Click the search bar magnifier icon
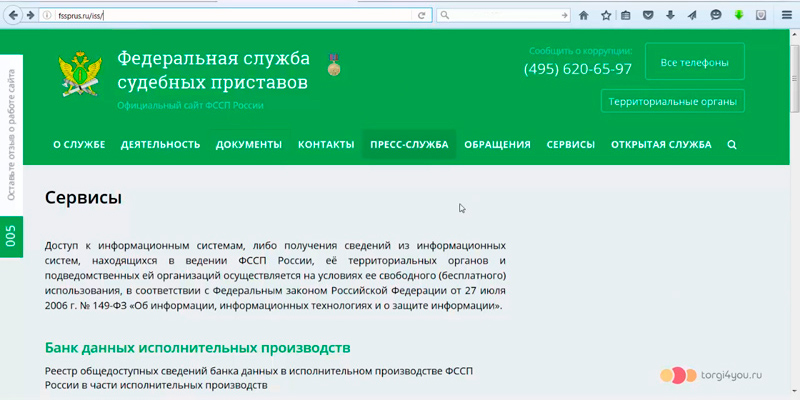Image resolution: width=800 pixels, height=400 pixels. 444,15
